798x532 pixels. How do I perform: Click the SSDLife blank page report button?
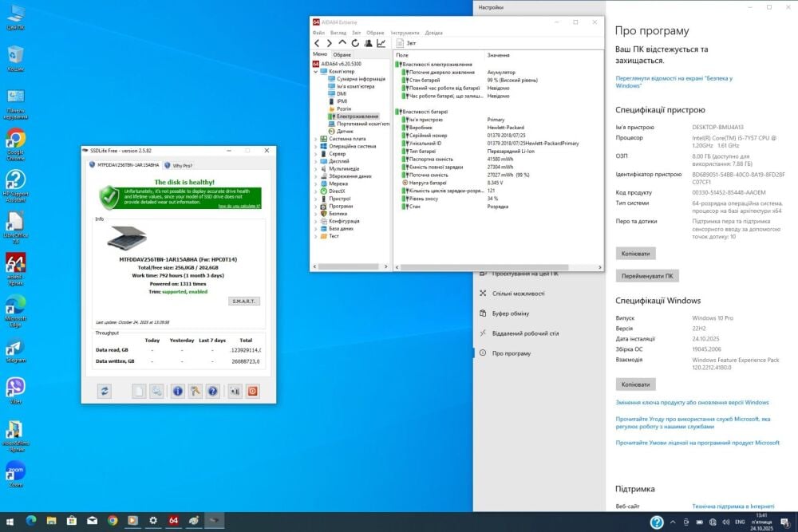(138, 391)
